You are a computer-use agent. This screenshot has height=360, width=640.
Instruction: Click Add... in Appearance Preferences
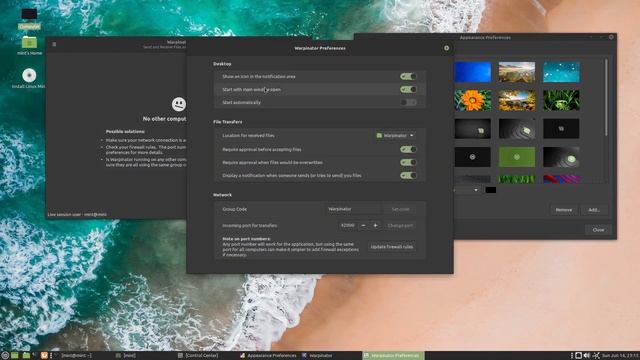tap(594, 210)
